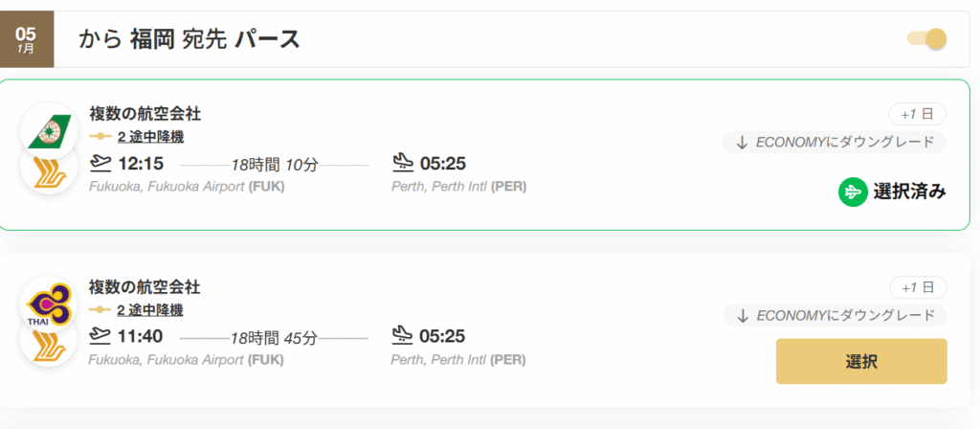Toggle the switch in the route header

[926, 39]
